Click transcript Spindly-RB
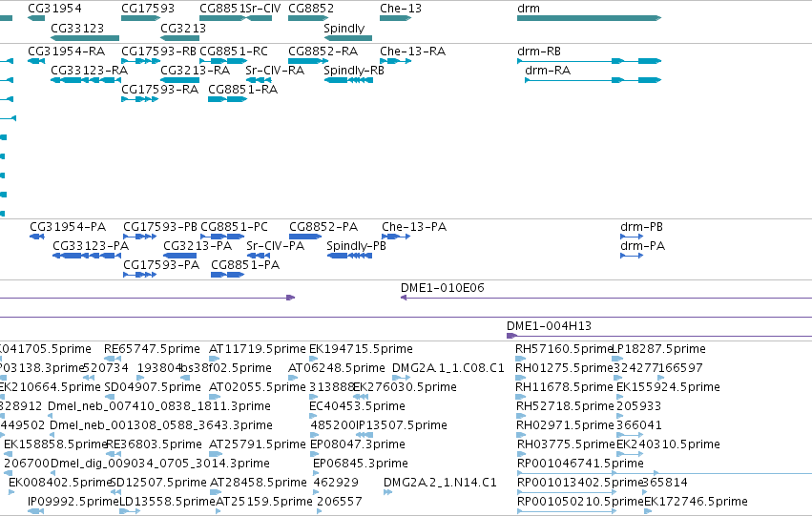This screenshot has height=516, width=812. click(x=348, y=80)
